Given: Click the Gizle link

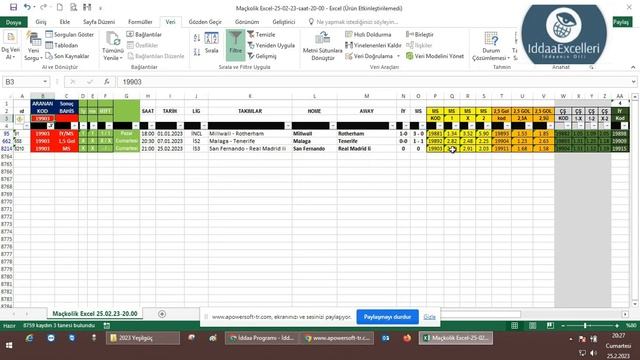Looking at the screenshot, I should pyautogui.click(x=429, y=317).
